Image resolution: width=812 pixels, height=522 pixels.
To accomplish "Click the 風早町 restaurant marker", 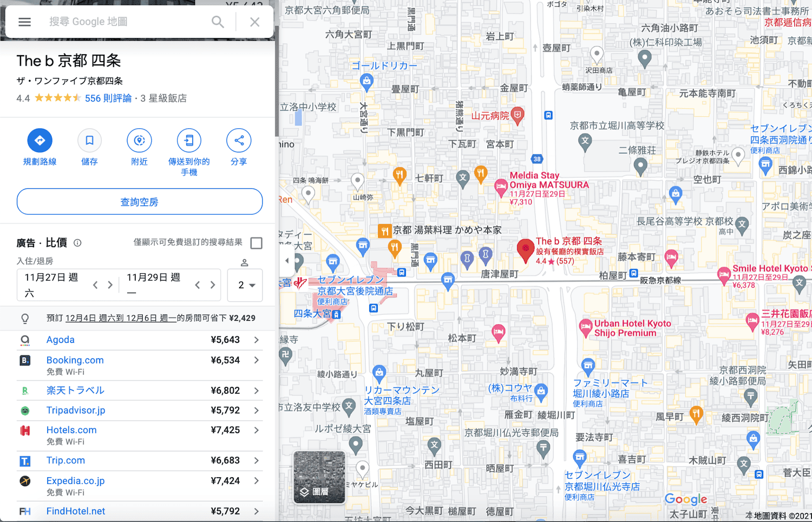I will [696, 414].
